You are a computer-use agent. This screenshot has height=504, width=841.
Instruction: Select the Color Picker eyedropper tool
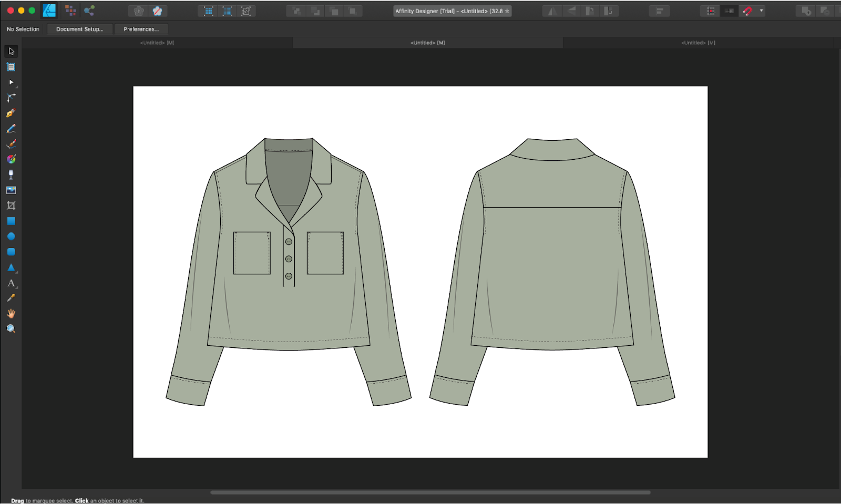11,298
